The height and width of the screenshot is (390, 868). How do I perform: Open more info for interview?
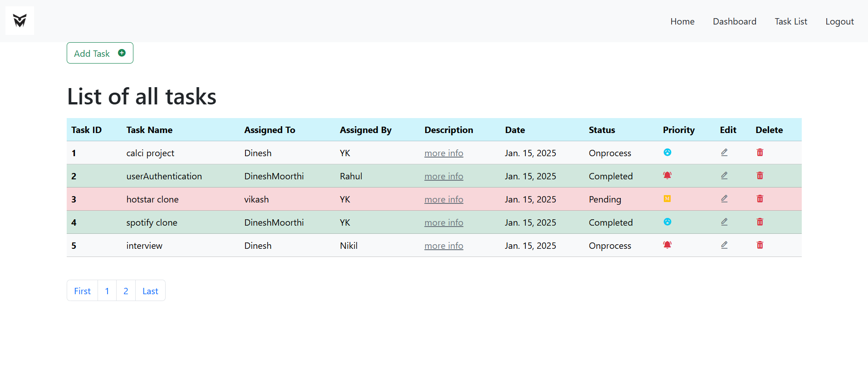tap(444, 246)
